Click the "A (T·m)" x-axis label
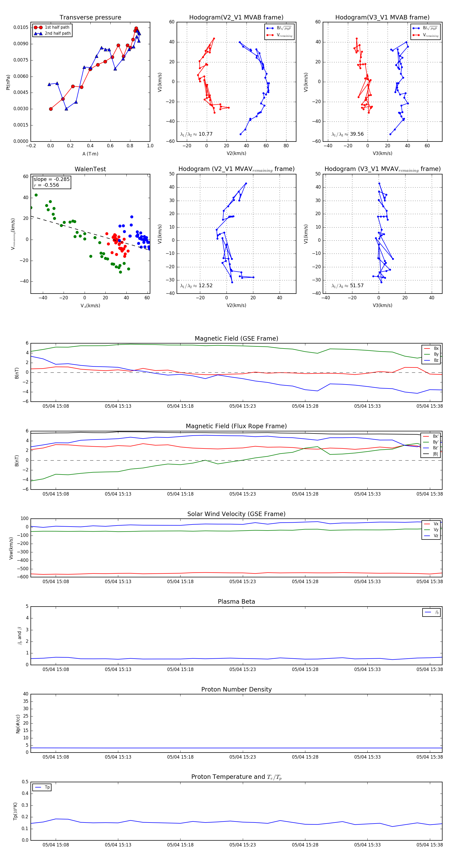Image resolution: width=473 pixels, height=868 pixels. coord(90,154)
